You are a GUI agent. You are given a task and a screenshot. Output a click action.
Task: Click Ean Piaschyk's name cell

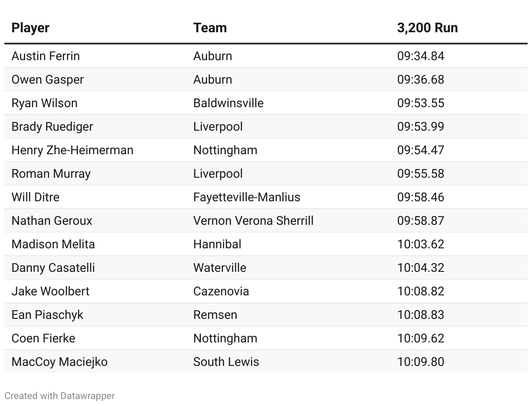click(x=47, y=315)
